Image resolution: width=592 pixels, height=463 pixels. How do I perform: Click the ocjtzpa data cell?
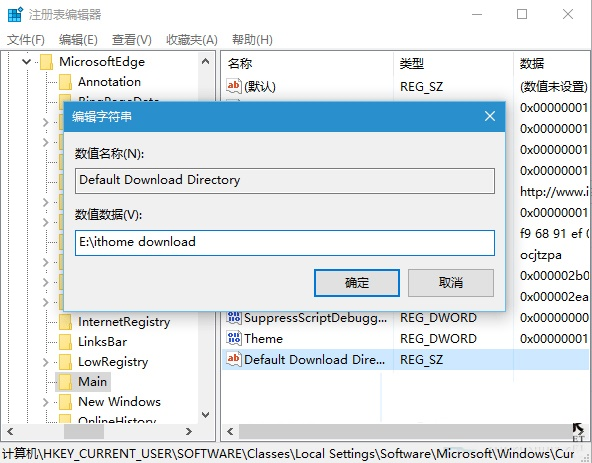540,255
